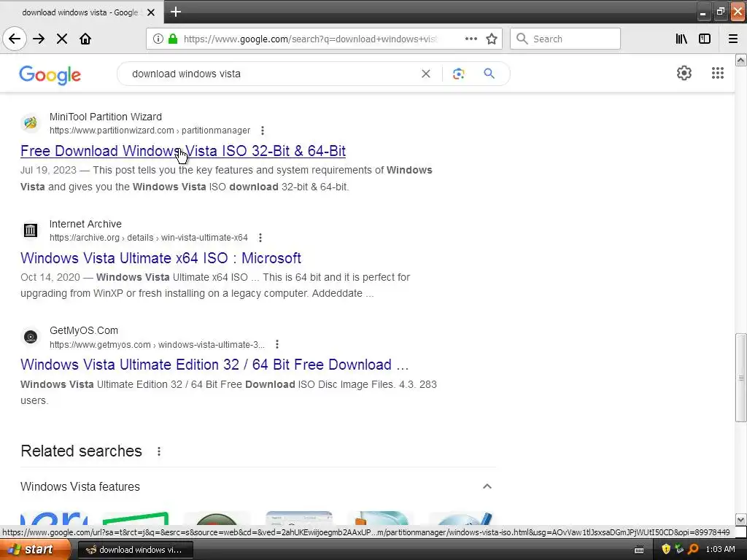Open the browser home page
The height and width of the screenshot is (560, 747).
tap(85, 39)
